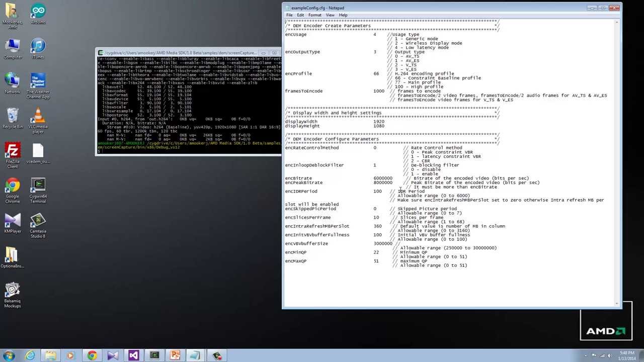Select The Weather Channel App shortcut

point(38,86)
